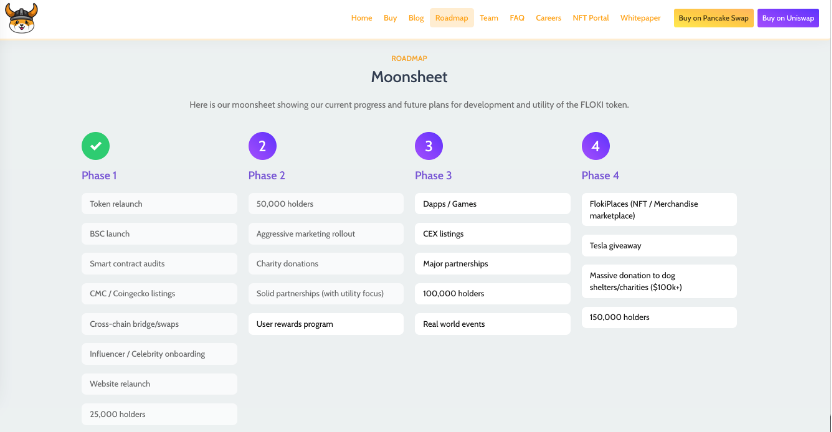Select the 50,000 holders item
The height and width of the screenshot is (432, 832).
326,204
